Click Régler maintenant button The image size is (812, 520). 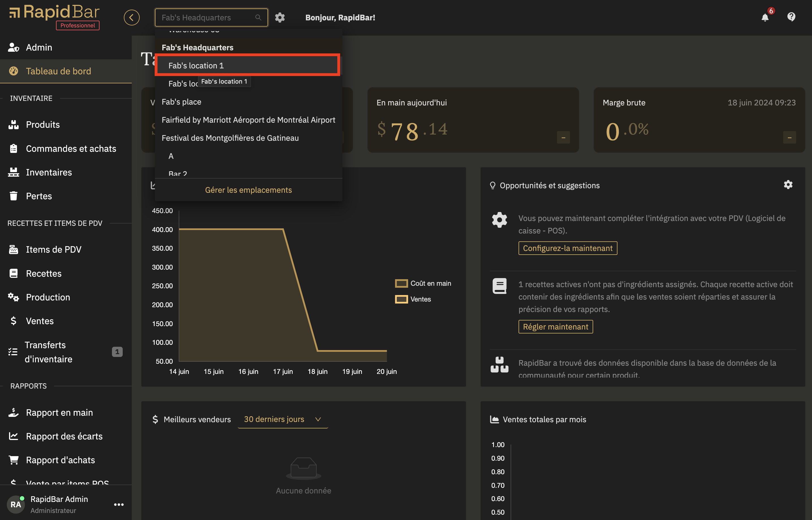556,327
